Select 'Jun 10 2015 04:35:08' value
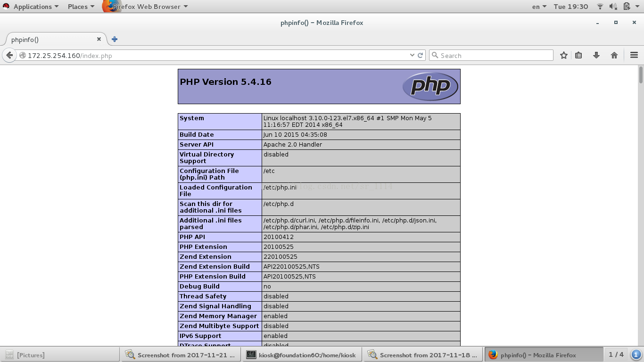The width and height of the screenshot is (644, 362). click(295, 134)
